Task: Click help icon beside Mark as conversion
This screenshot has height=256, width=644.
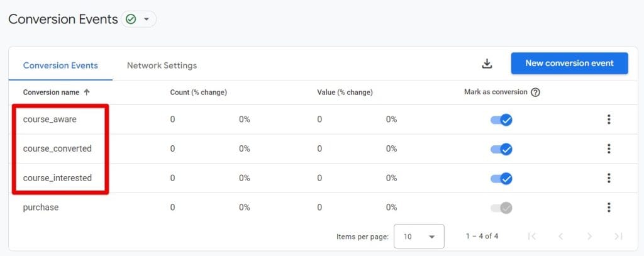Action: tap(535, 92)
